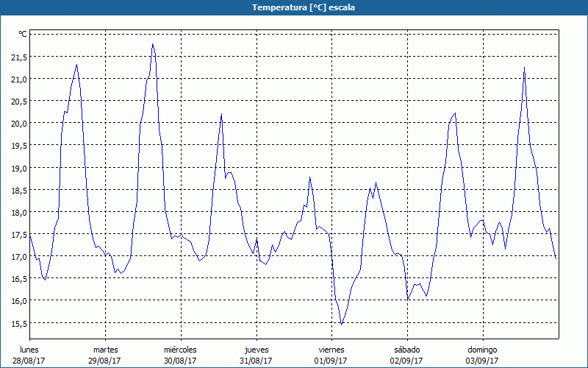The image size is (588, 368).
Task: Select the 'viernes' day label
Action: pos(331,350)
